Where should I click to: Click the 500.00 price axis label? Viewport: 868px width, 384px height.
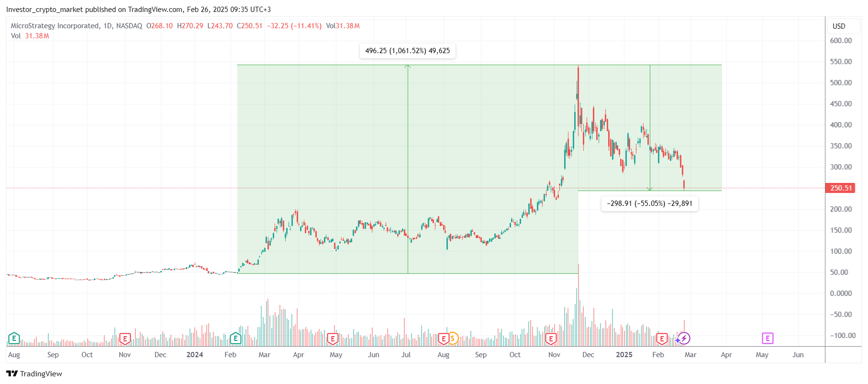click(841, 83)
